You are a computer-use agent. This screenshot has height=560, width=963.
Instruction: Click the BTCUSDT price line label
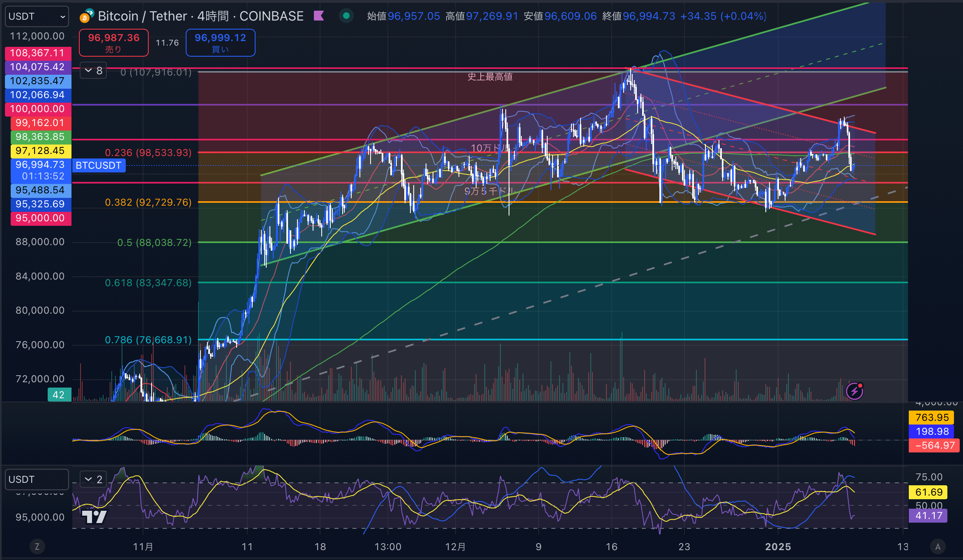point(99,165)
